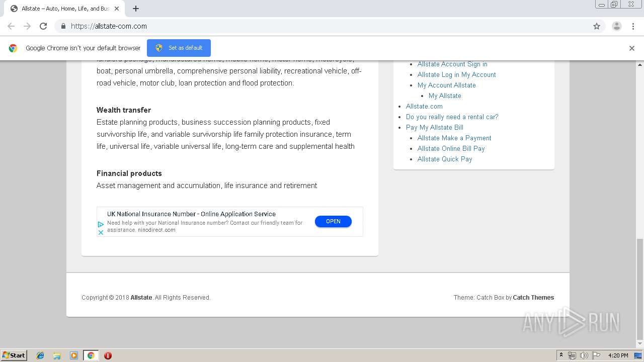The height and width of the screenshot is (362, 644).
Task: Go back using browser back arrow
Action: point(11,26)
